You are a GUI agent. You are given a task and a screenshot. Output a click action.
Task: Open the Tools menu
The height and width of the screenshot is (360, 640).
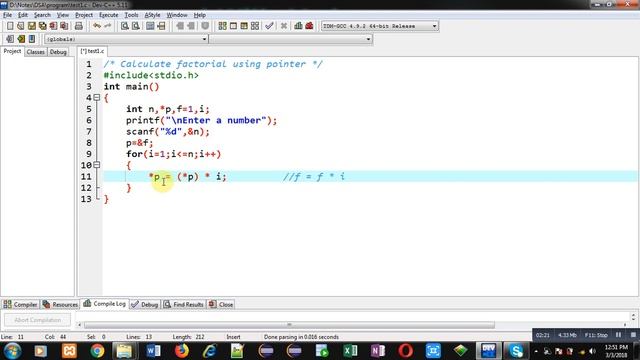[131, 15]
